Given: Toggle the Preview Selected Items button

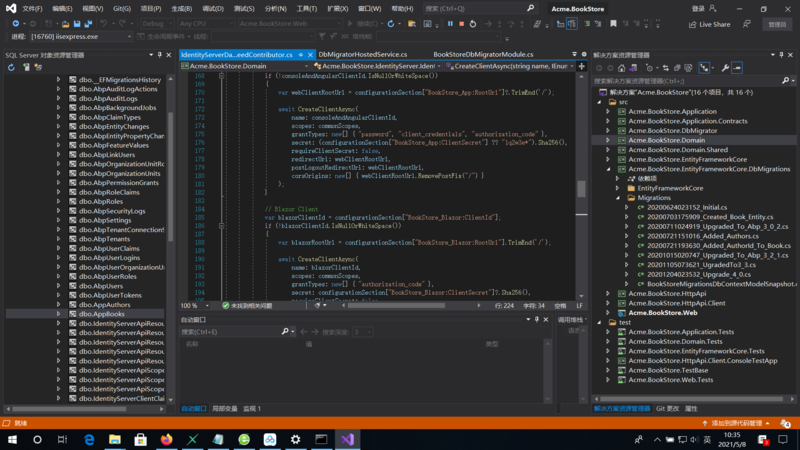Looking at the screenshot, I should tap(737, 68).
